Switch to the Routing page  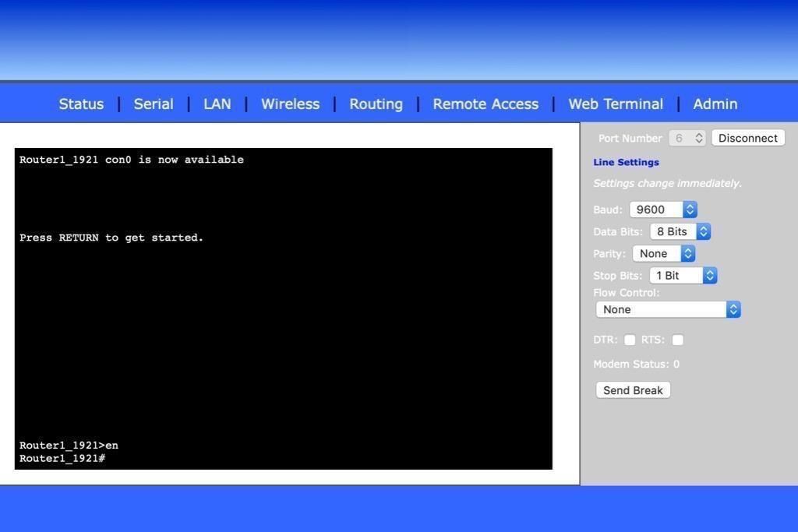click(376, 104)
